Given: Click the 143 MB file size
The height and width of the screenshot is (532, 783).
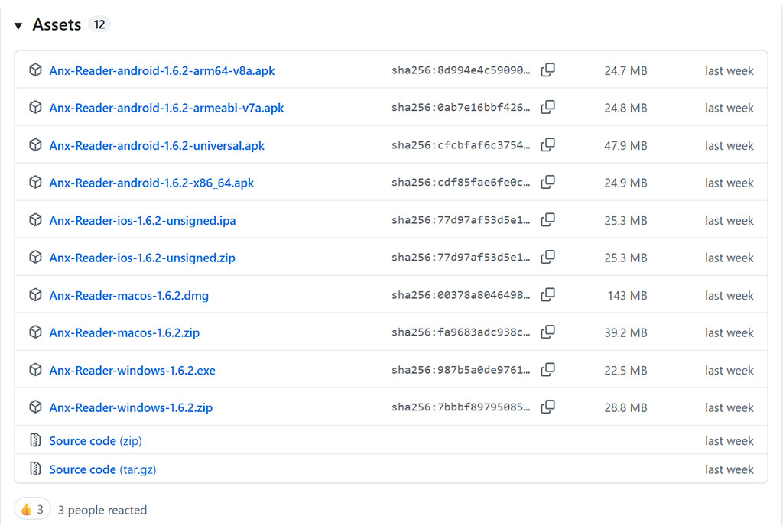Looking at the screenshot, I should point(627,296).
